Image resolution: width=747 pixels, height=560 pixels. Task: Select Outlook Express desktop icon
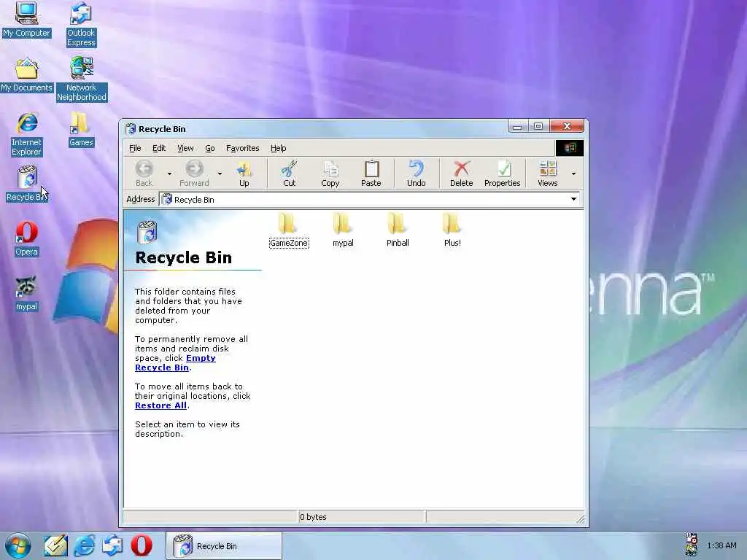(81, 24)
